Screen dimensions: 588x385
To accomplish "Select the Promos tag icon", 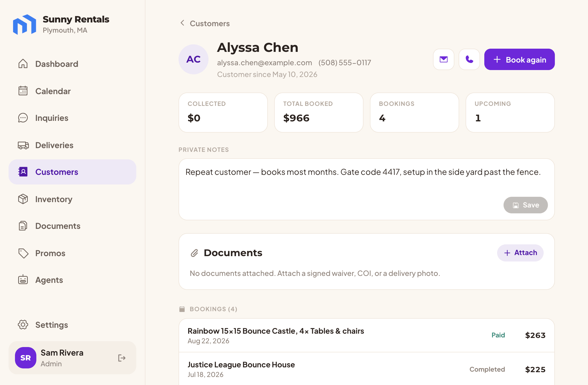I will pos(23,253).
